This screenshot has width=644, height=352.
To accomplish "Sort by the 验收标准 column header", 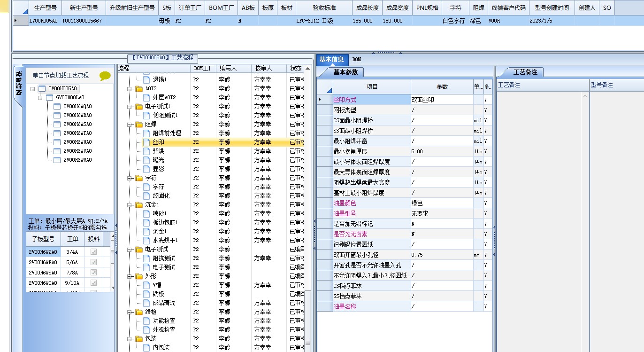I will (324, 8).
